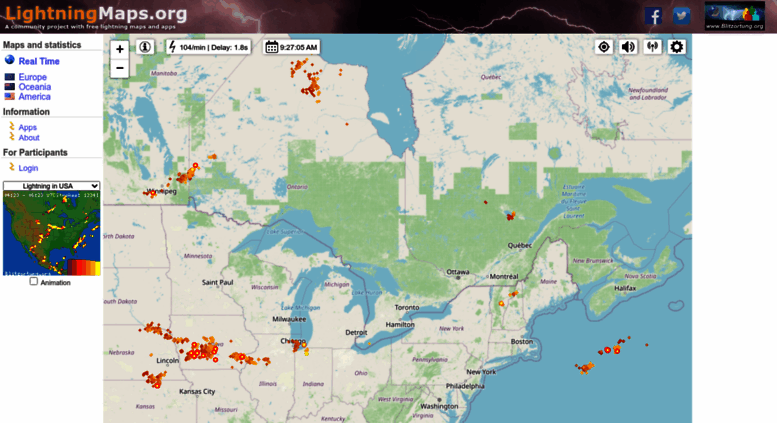Zoom out the lightning map
Viewport: 777px width, 423px height.
(x=119, y=68)
